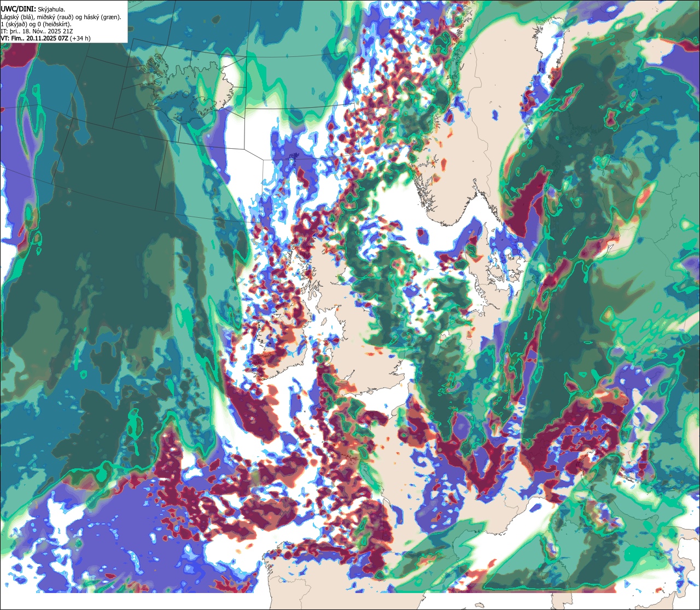
Task: Select the "1 (skýjað) og 0 (heiðskírt)." line
Action: click(x=36, y=25)
